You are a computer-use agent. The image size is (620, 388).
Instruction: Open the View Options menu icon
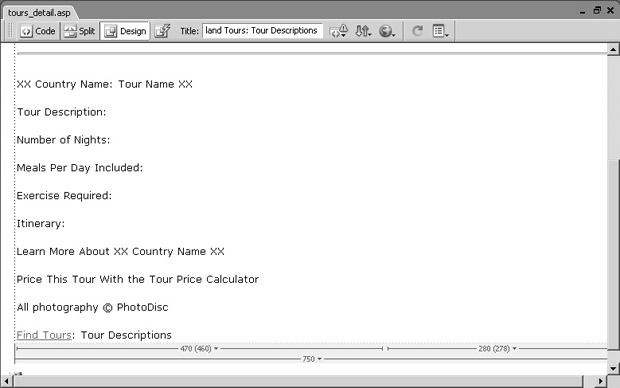pyautogui.click(x=440, y=31)
